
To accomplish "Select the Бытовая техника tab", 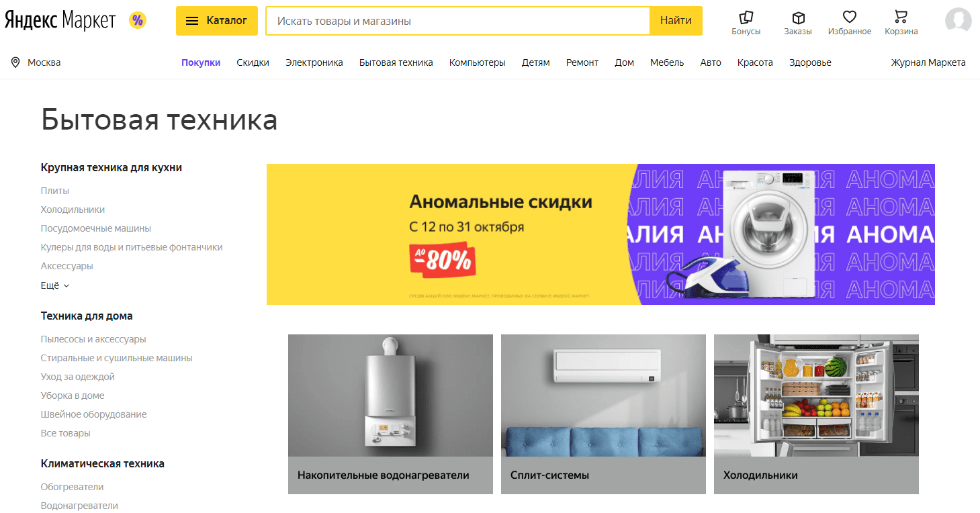I will [x=396, y=62].
